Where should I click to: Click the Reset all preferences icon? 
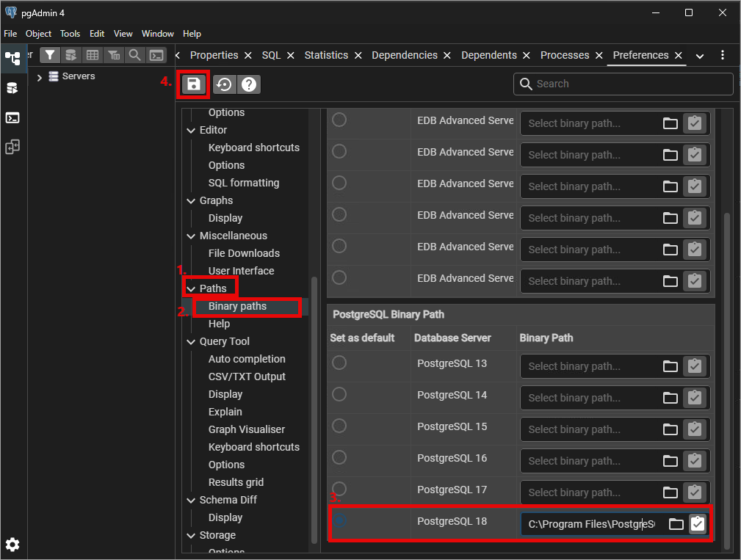[224, 84]
